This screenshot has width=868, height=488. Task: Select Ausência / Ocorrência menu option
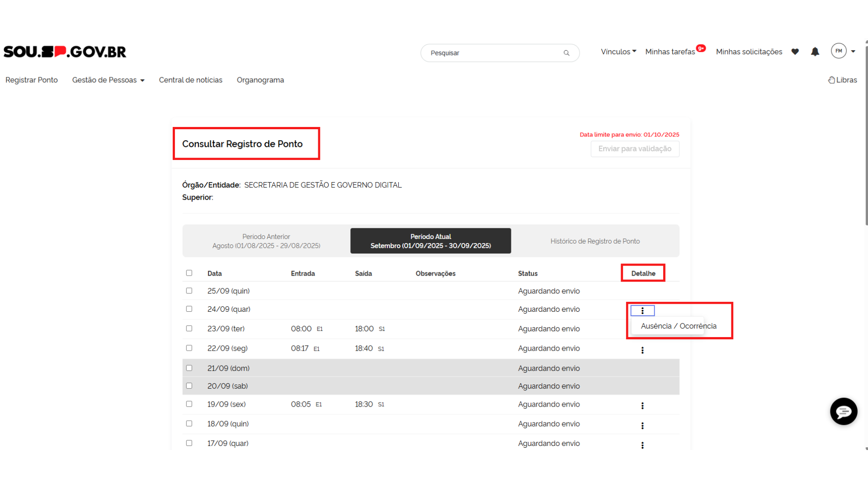(x=678, y=326)
